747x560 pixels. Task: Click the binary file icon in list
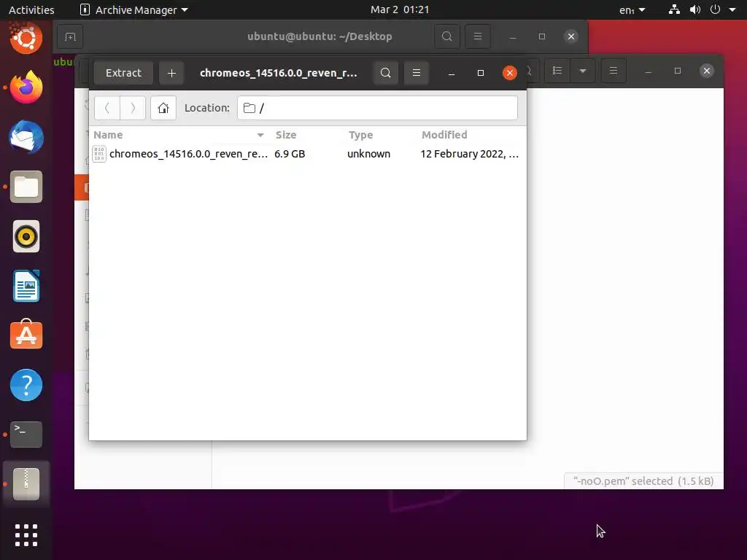[x=99, y=154]
